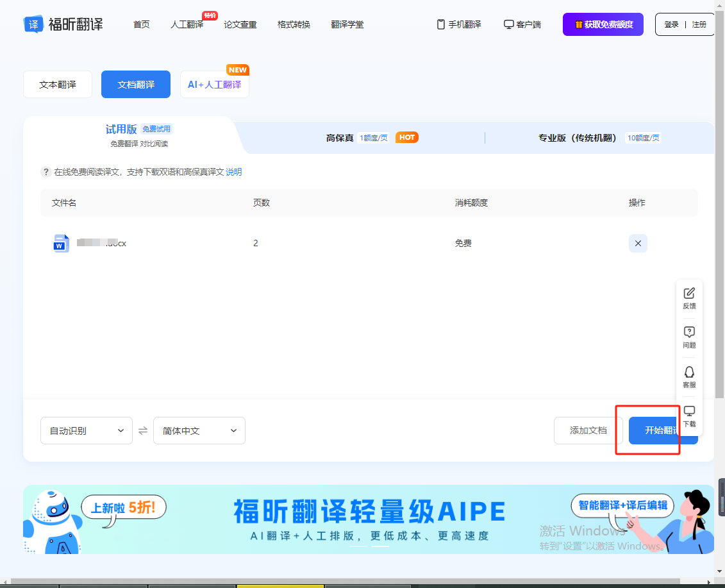Click the HOT badge beside 高保真

[407, 137]
